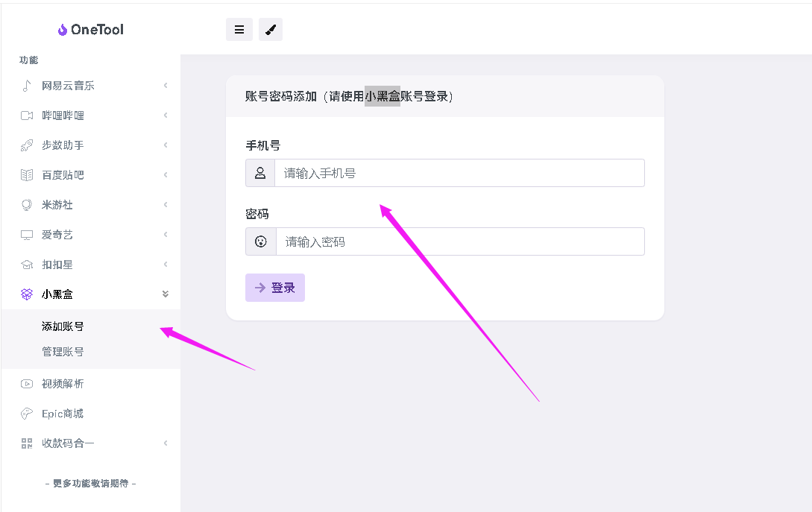Screen dimensions: 812x512
Task: Click the bulb icon beside 米游社
Action: tap(26, 205)
